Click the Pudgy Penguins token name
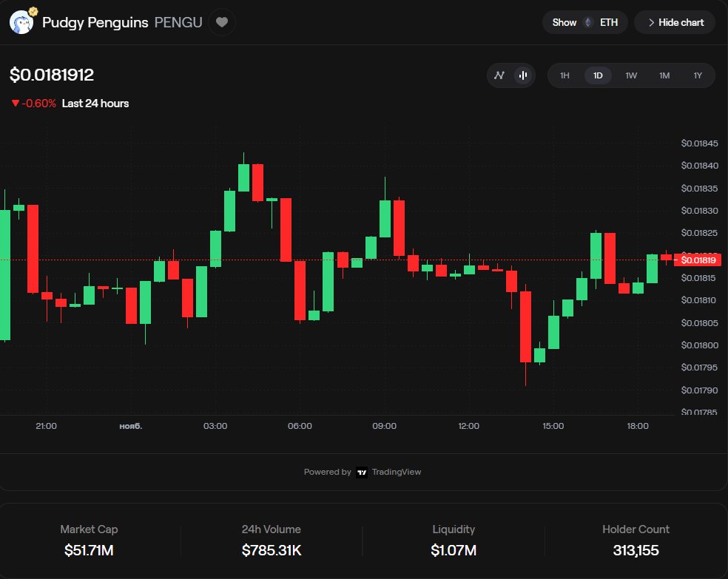 tap(95, 22)
